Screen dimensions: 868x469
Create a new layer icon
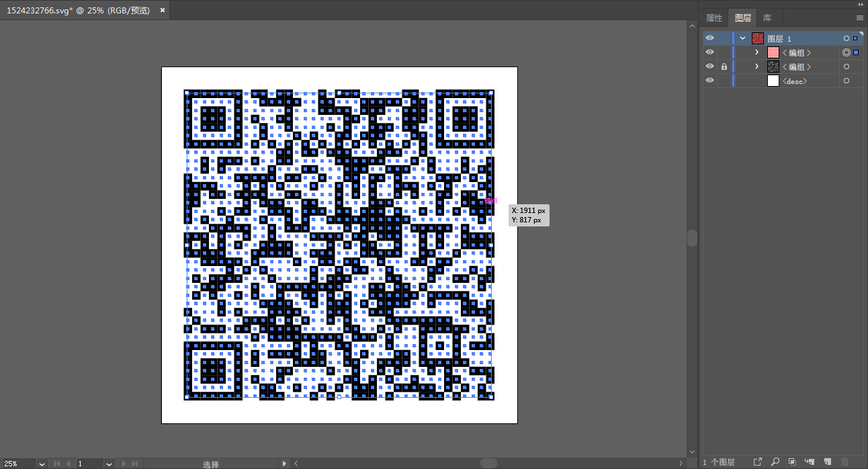828,462
